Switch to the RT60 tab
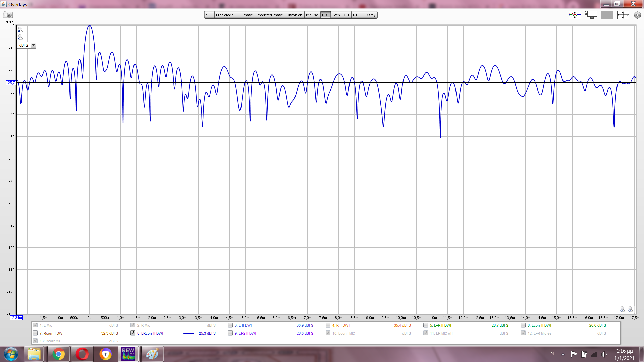644x362 pixels. (357, 15)
